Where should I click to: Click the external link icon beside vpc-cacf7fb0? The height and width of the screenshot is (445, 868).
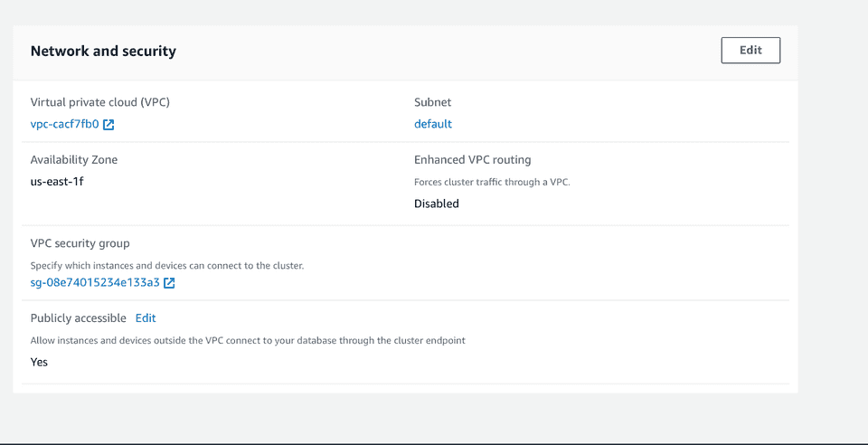pyautogui.click(x=108, y=125)
